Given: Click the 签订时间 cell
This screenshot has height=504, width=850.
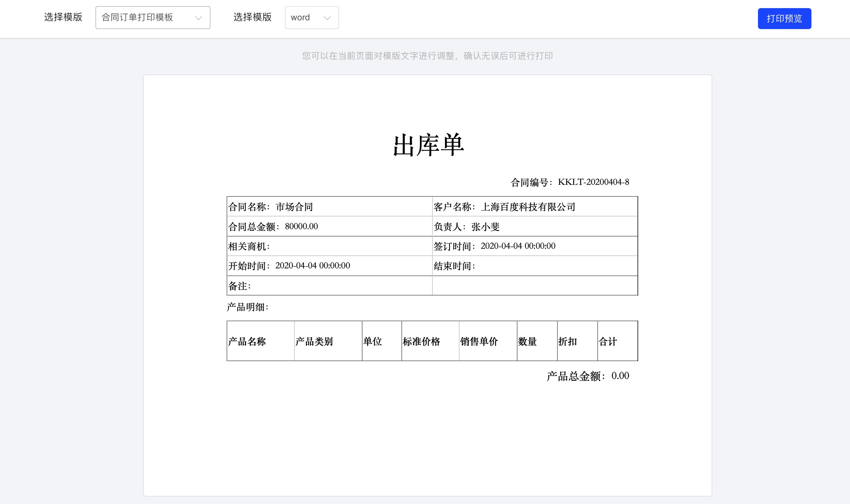Looking at the screenshot, I should click(534, 246).
